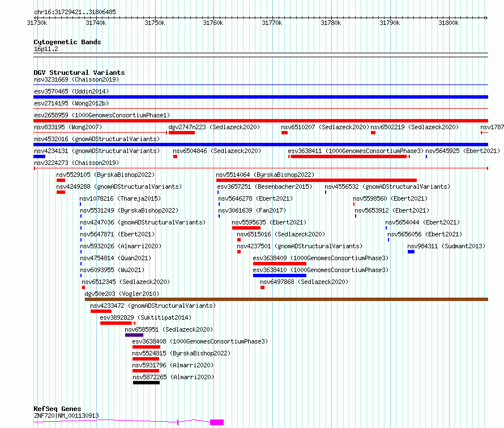Click the chr16:31729421..31806485 coordinate text
The width and height of the screenshot is (504, 428).
coord(75,12)
